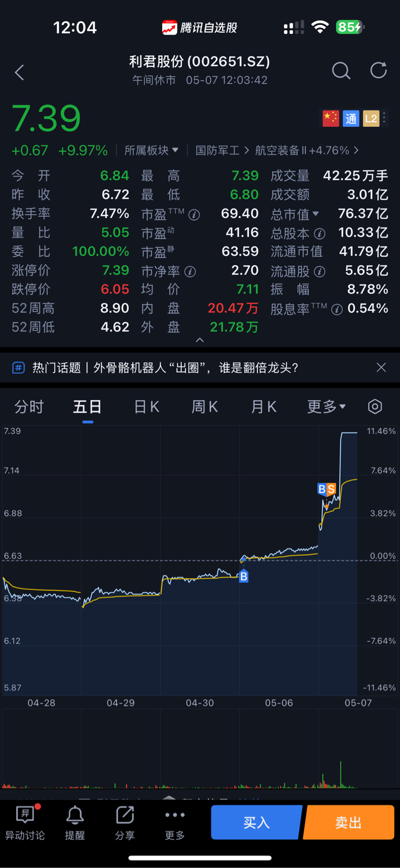This screenshot has height=868, width=400.
Task: Expand the 所属板块 sector dropdown
Action: (151, 151)
